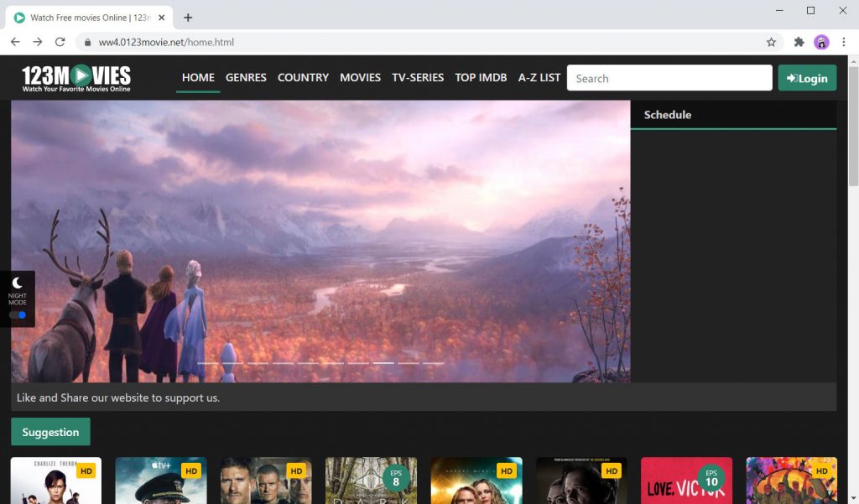Screen dimensions: 859x504
Task: Open the Charlize Theron movie poster
Action: (x=56, y=481)
